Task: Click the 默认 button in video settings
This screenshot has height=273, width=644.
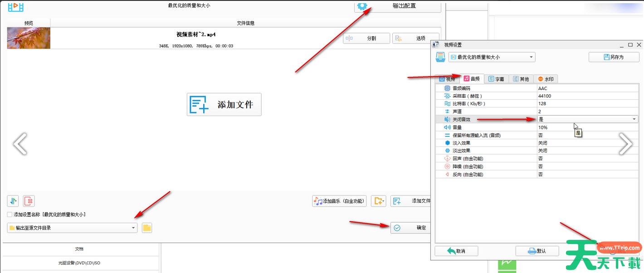Action: (537, 251)
